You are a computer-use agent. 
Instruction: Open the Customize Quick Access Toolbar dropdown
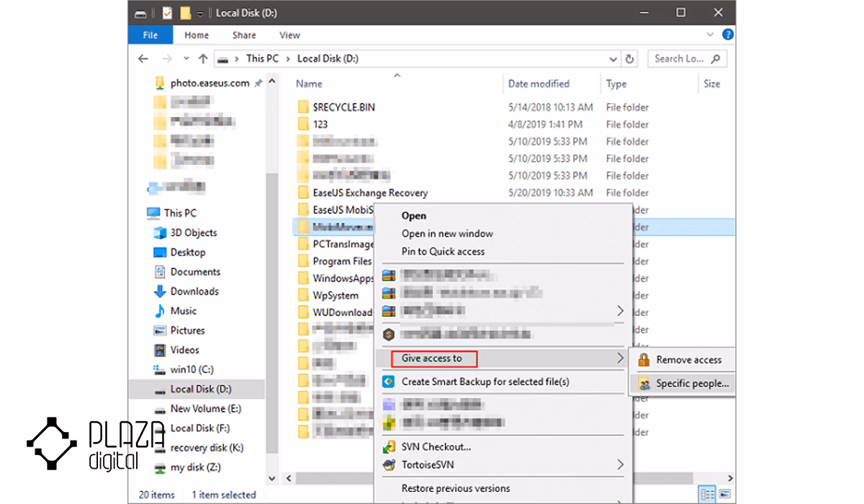[199, 14]
